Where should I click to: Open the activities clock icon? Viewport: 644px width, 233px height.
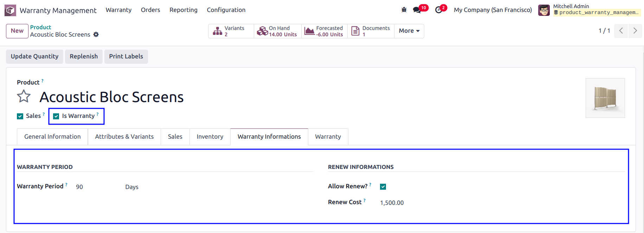click(x=438, y=10)
